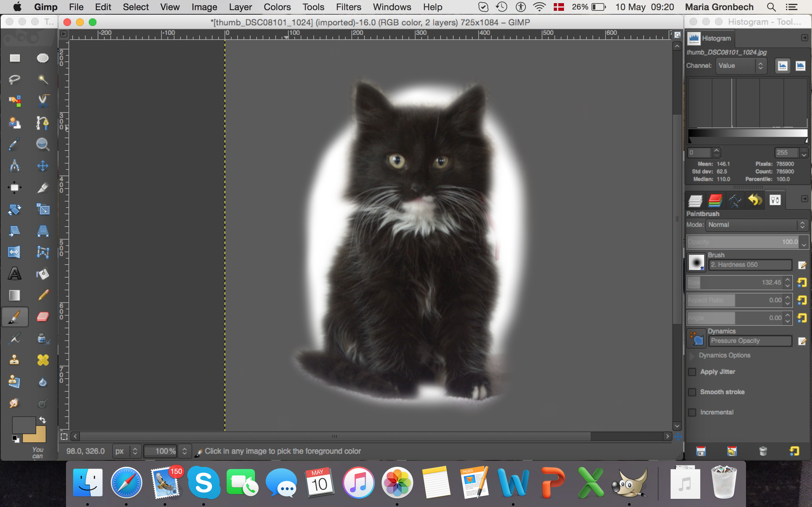Choose the Eraser tool
This screenshot has height=507, width=812.
(x=43, y=317)
